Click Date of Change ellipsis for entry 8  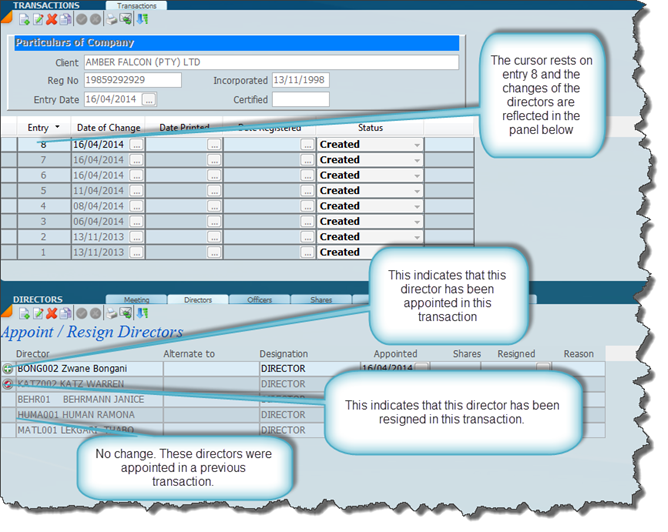(x=137, y=145)
